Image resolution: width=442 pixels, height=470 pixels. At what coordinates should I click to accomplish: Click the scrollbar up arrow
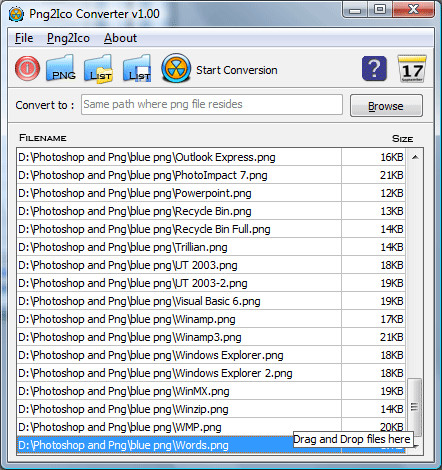415,157
